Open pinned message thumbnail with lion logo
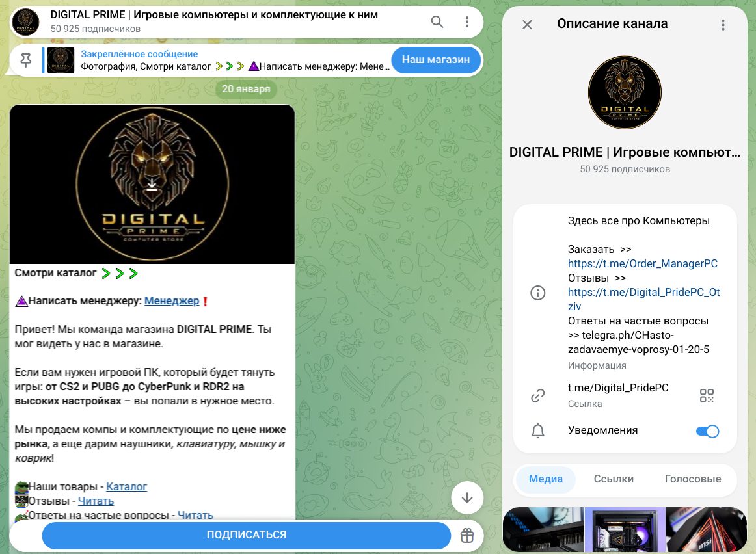This screenshot has width=756, height=554. coord(61,60)
